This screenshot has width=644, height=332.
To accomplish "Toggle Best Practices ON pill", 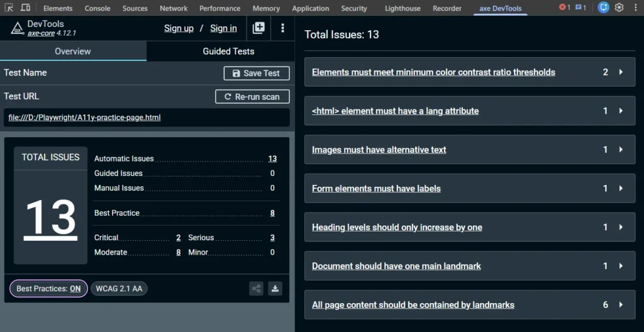I will [48, 289].
